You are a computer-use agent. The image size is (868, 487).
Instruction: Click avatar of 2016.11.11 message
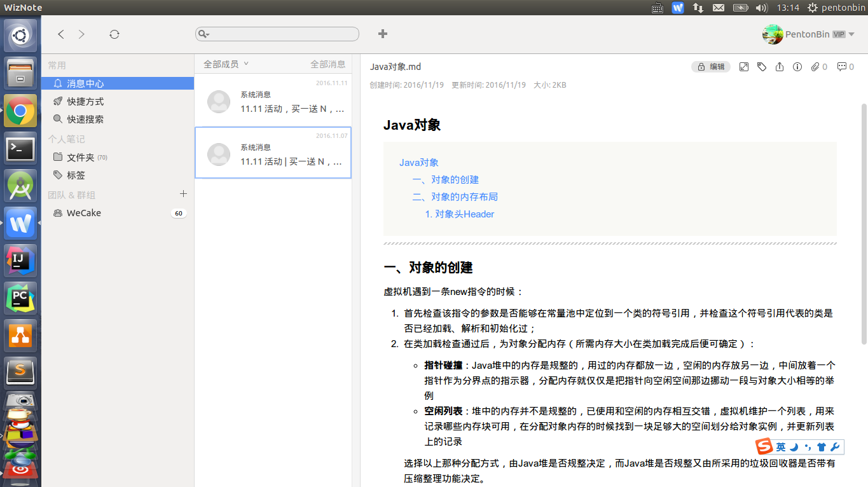click(x=219, y=102)
